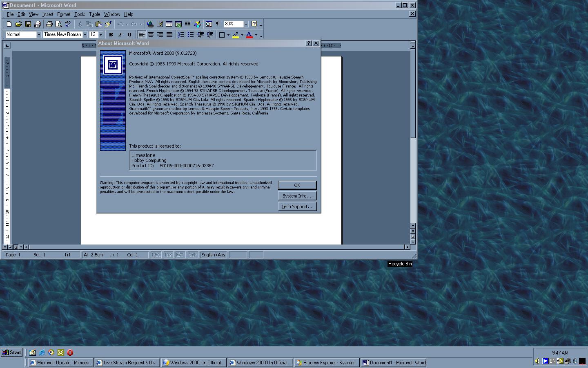Expand the Undo history dropdown arrow
The width and height of the screenshot is (588, 368).
pyautogui.click(x=127, y=24)
